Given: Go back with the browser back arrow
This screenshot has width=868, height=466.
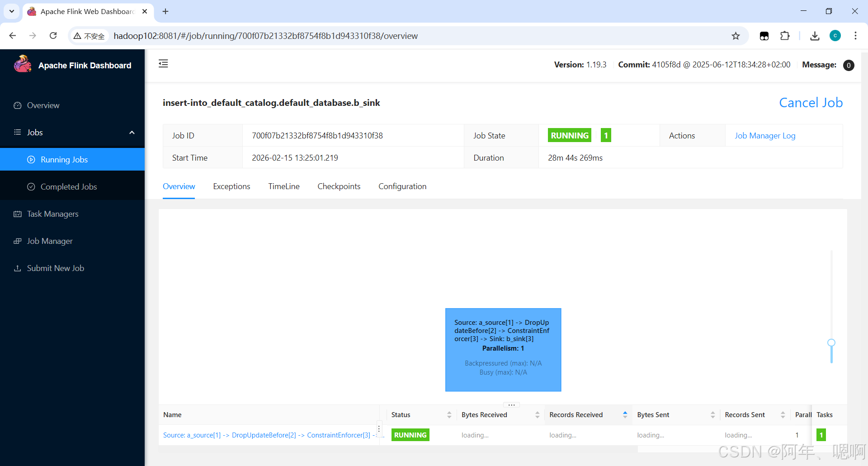Looking at the screenshot, I should tap(13, 36).
